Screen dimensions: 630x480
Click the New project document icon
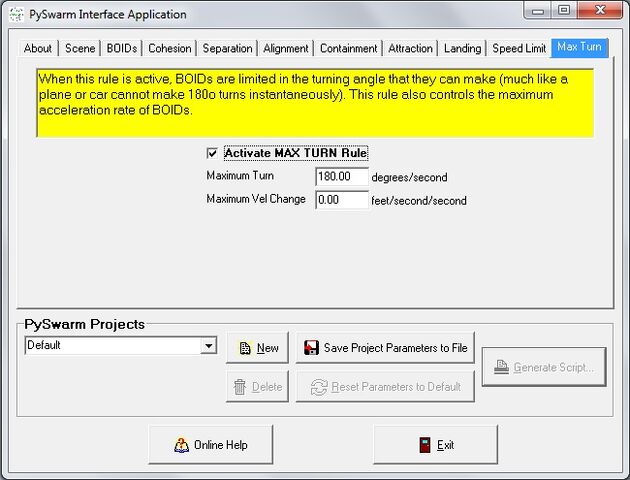245,348
